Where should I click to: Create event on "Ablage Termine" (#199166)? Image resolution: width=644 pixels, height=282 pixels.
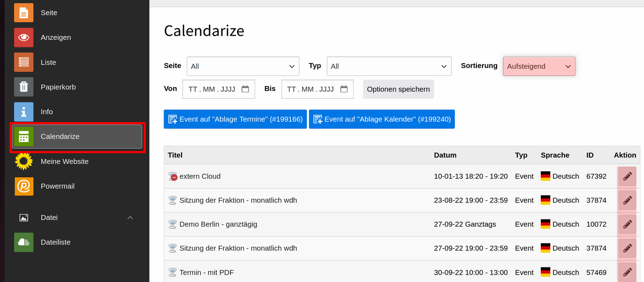point(235,119)
